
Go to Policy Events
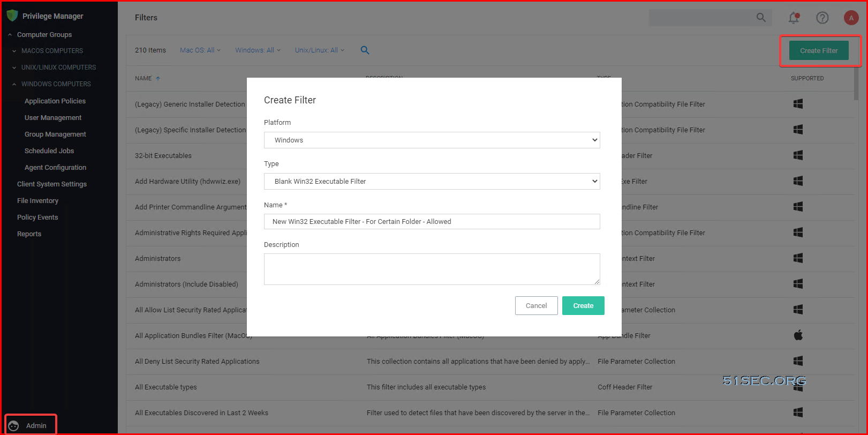coord(37,217)
